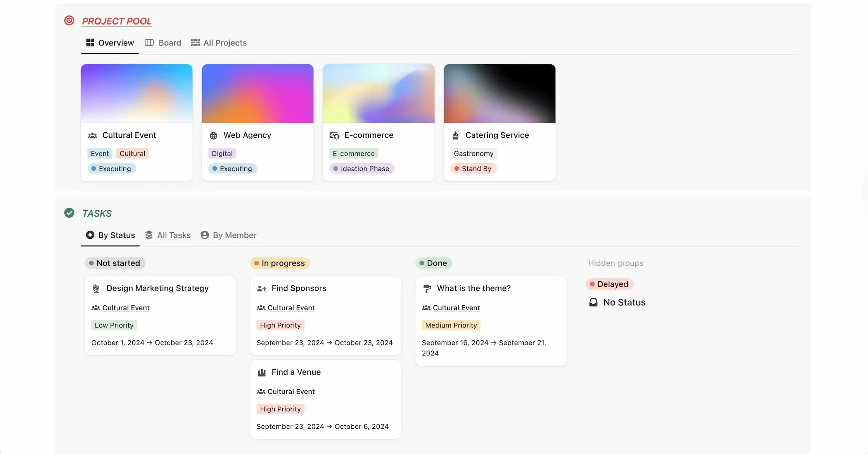The width and height of the screenshot is (868, 454).
Task: Click Design Marketing Strategy target icon
Action: (96, 288)
